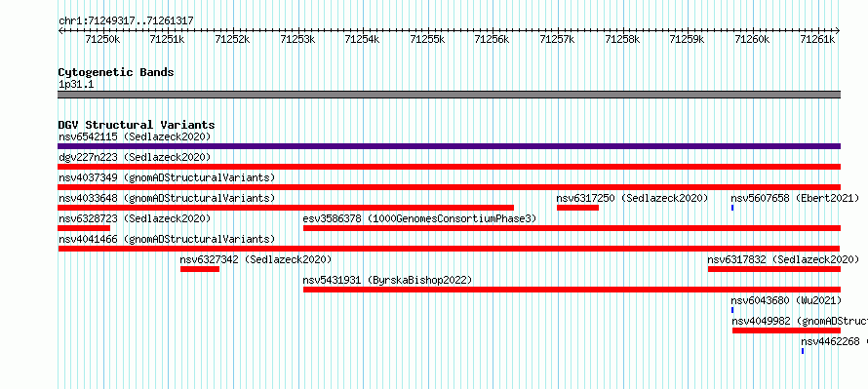Select the red bar under dgv227n223
Image resolution: width=868 pixels, height=389 pixels.
point(449,167)
